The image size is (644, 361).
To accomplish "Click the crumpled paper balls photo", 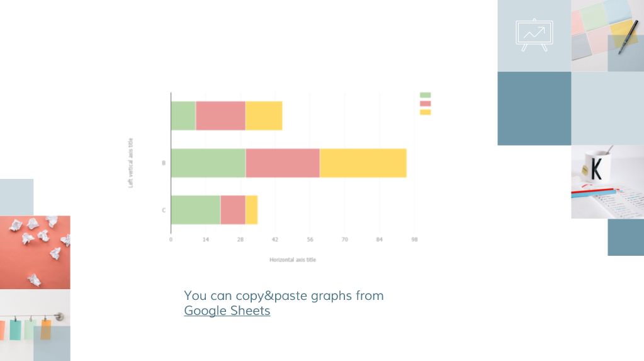I will [x=35, y=253].
